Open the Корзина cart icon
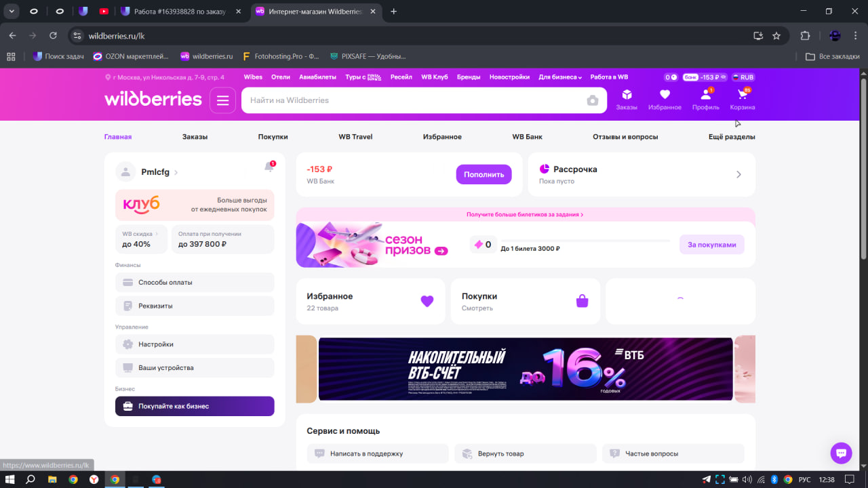Screen dimensions: 868x488 point(742,95)
